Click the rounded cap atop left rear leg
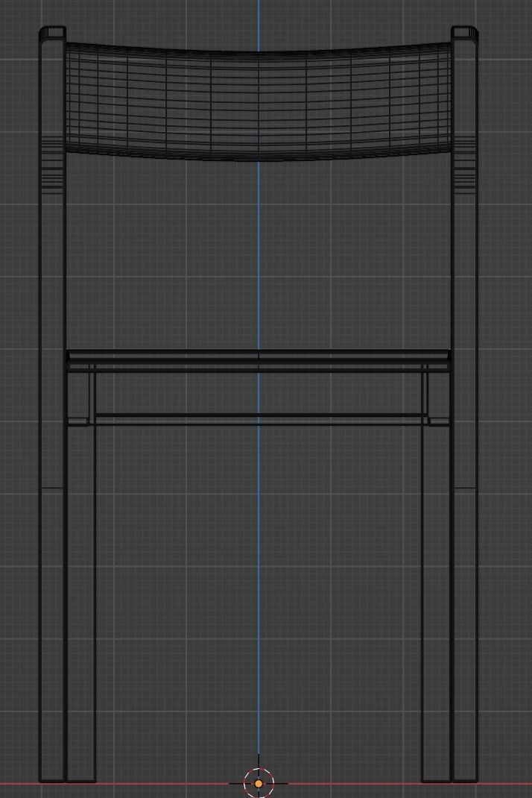532x798 pixels. click(53, 33)
